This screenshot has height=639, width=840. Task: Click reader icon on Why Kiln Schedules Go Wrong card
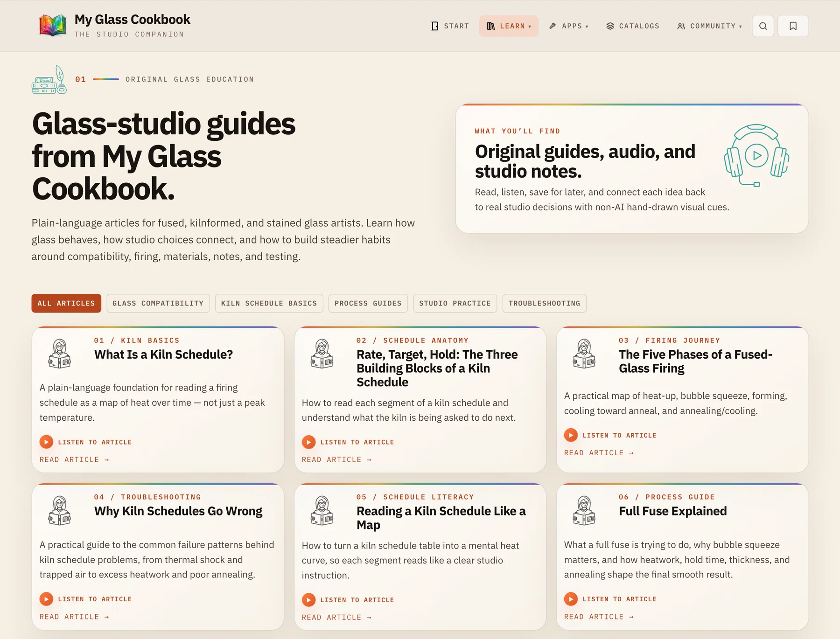pyautogui.click(x=60, y=510)
